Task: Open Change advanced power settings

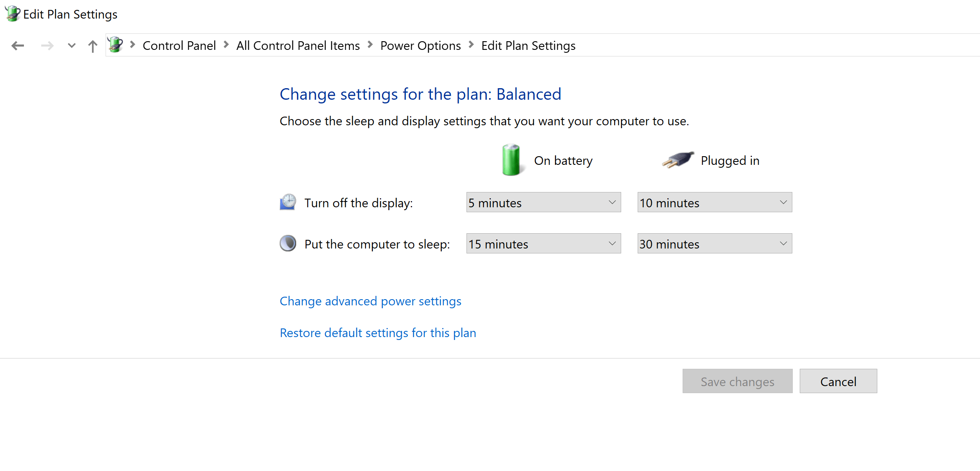Action: 370,301
